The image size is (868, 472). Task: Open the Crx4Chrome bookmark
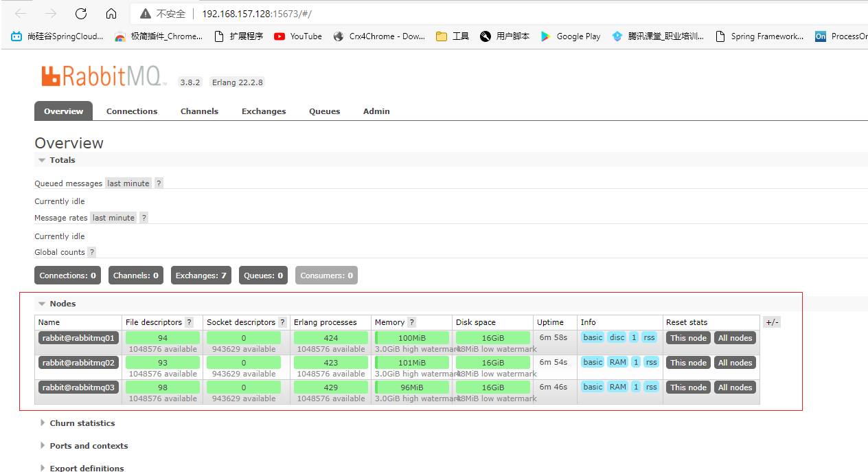coord(379,36)
